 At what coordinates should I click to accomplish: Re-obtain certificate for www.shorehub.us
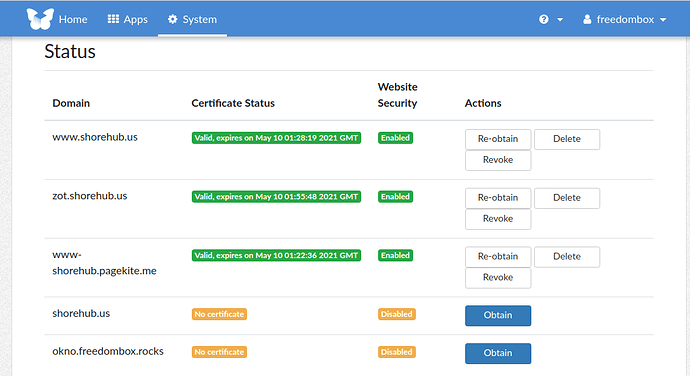(498, 139)
